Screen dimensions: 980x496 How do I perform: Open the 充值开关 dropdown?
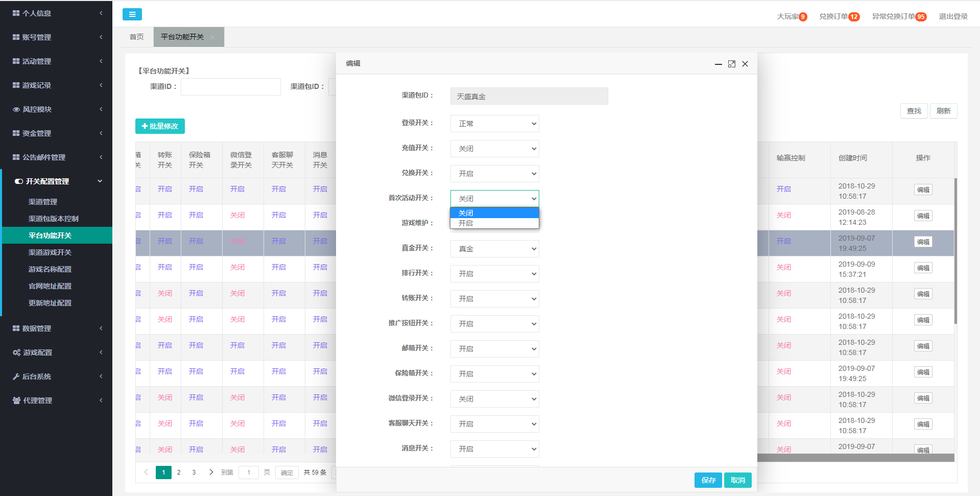coord(494,149)
